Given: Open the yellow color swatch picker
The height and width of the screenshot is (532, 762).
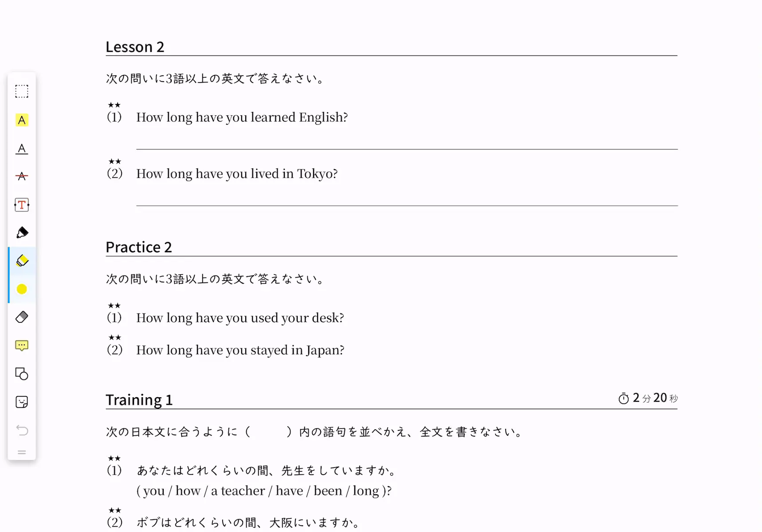Looking at the screenshot, I should (x=22, y=289).
